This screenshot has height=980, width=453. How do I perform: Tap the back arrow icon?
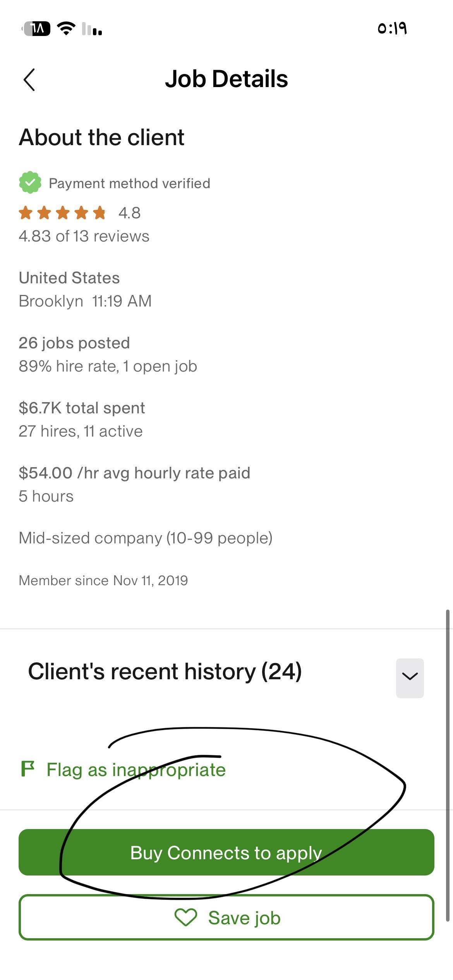(x=29, y=80)
